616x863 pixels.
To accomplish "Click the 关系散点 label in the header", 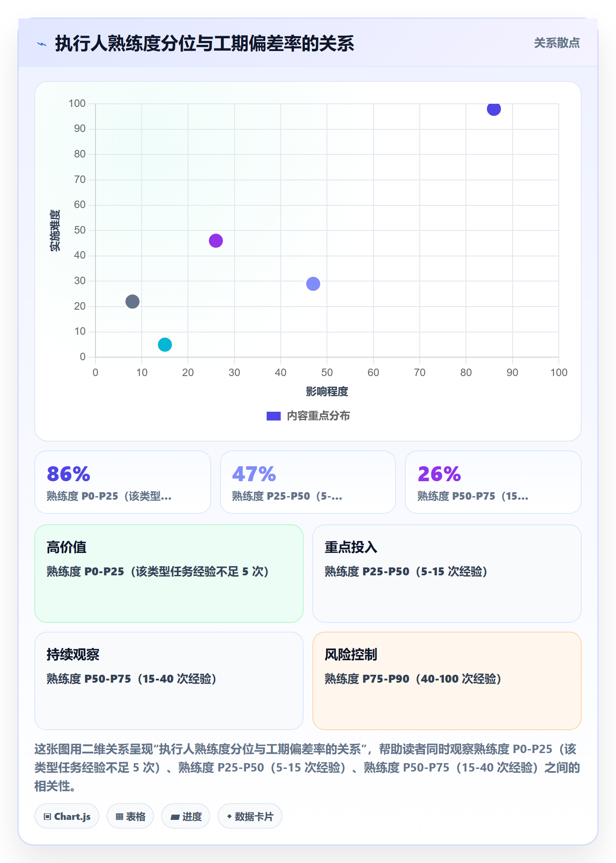I will coord(557,43).
